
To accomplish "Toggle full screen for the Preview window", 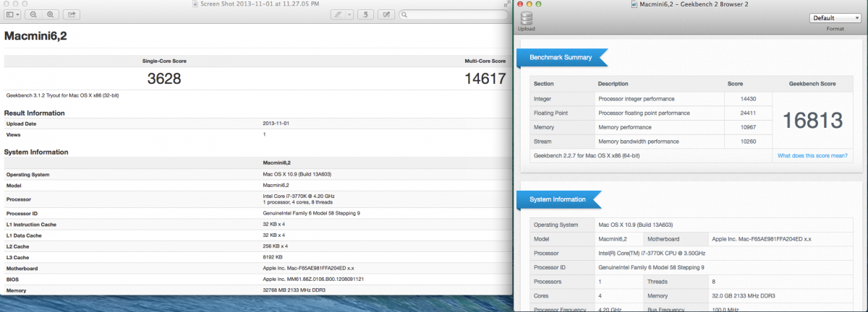I will point(506,4).
